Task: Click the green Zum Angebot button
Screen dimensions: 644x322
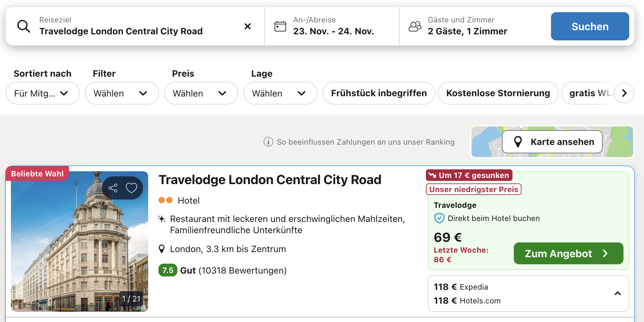Action: tap(568, 253)
